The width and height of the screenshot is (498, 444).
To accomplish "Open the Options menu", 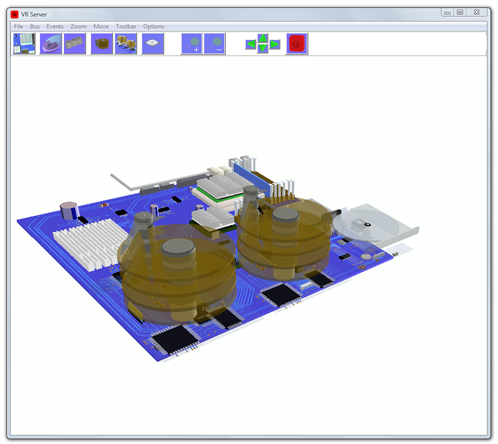I will (x=153, y=26).
